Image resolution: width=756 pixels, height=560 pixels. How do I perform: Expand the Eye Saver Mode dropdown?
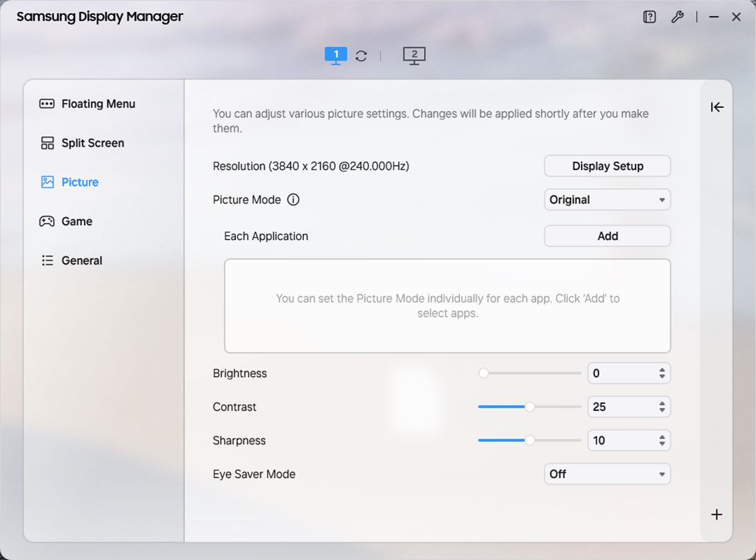608,475
